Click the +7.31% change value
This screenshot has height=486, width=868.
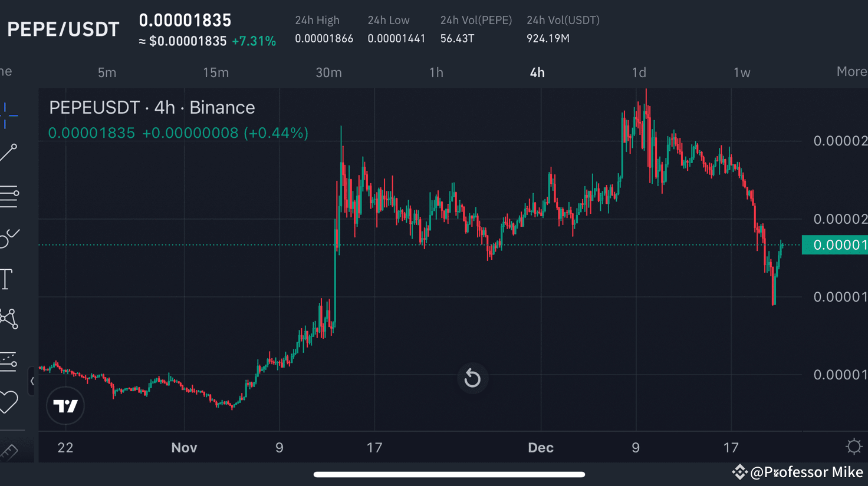254,41
